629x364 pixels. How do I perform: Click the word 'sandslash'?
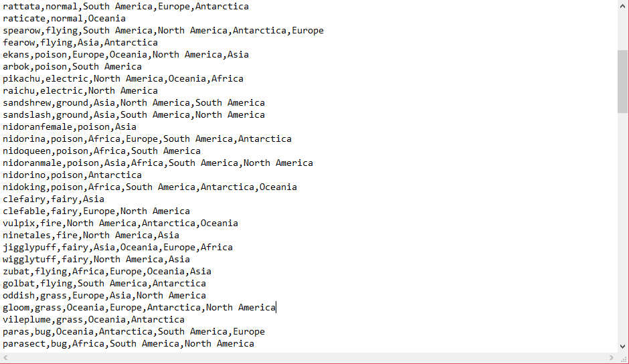point(27,115)
